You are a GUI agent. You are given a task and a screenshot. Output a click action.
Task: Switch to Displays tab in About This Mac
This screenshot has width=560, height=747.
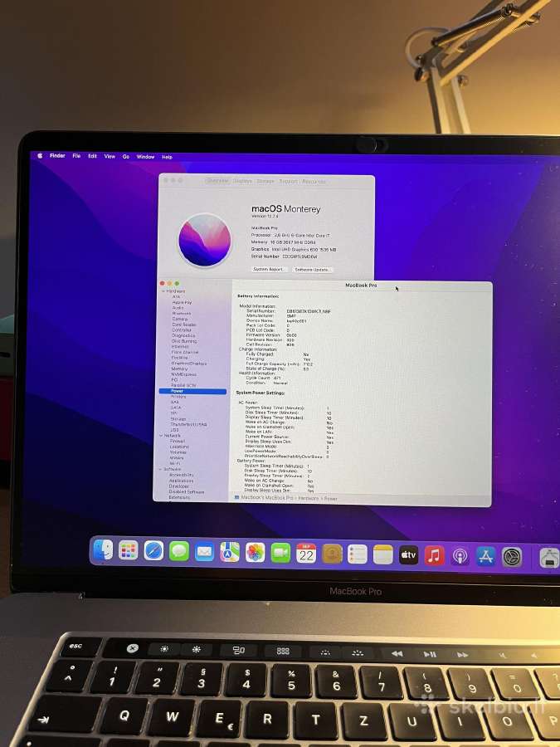click(x=242, y=181)
